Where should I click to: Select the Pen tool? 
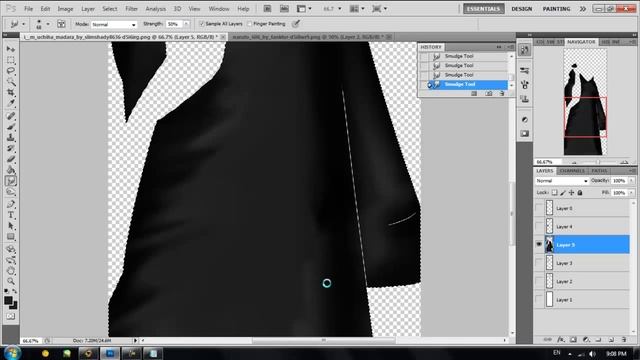[11, 204]
